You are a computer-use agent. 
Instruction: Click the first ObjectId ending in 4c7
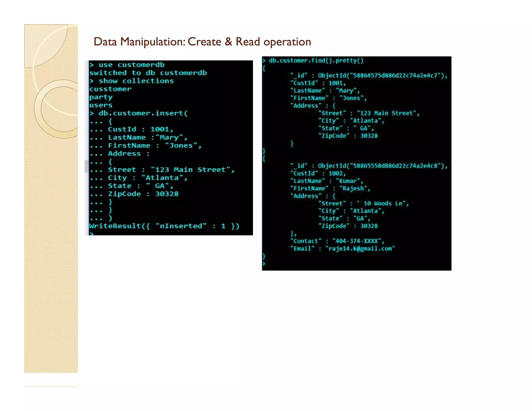pyautogui.click(x=382, y=76)
